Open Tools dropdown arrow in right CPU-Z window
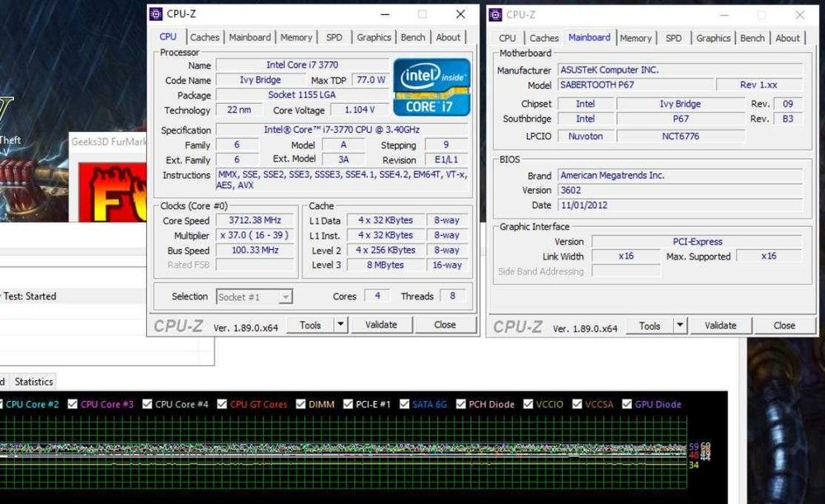The width and height of the screenshot is (825, 504). click(x=681, y=325)
